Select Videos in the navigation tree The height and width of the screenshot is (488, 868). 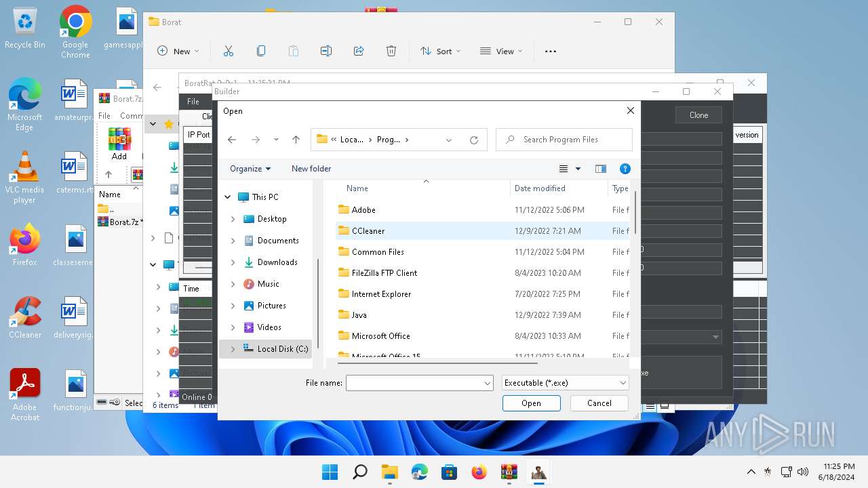point(269,327)
